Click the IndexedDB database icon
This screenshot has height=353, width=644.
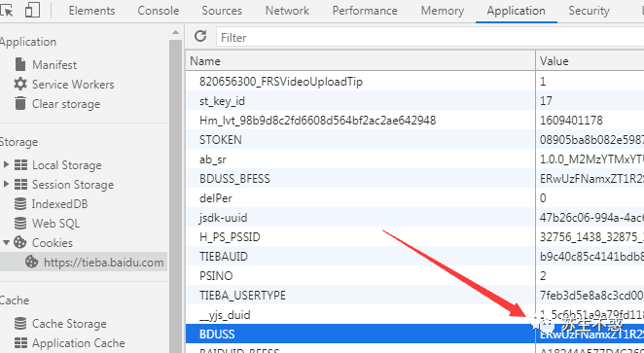click(20, 204)
